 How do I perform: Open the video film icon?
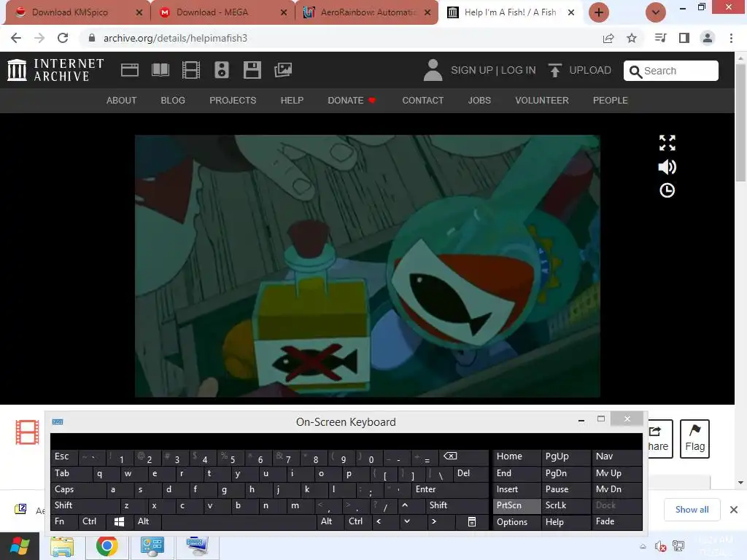pos(191,70)
